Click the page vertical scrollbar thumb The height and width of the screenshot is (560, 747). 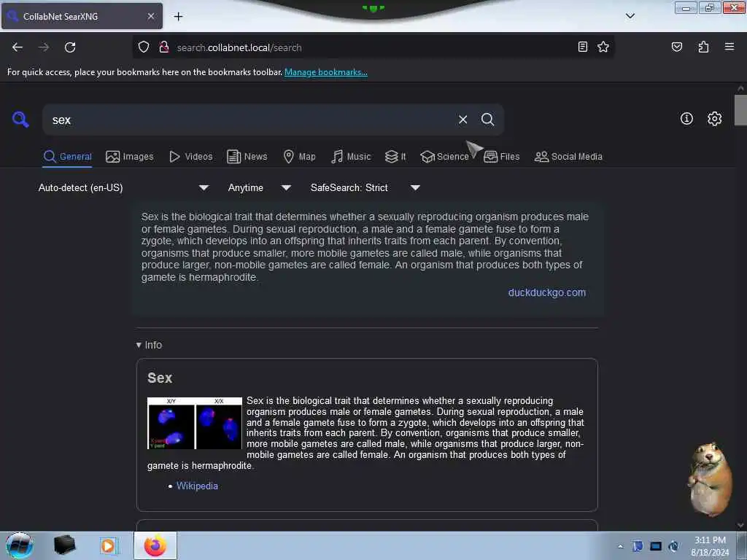740,110
